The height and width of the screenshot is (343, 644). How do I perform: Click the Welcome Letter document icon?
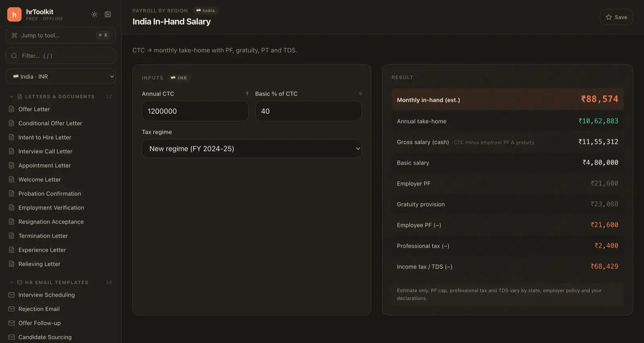point(12,180)
